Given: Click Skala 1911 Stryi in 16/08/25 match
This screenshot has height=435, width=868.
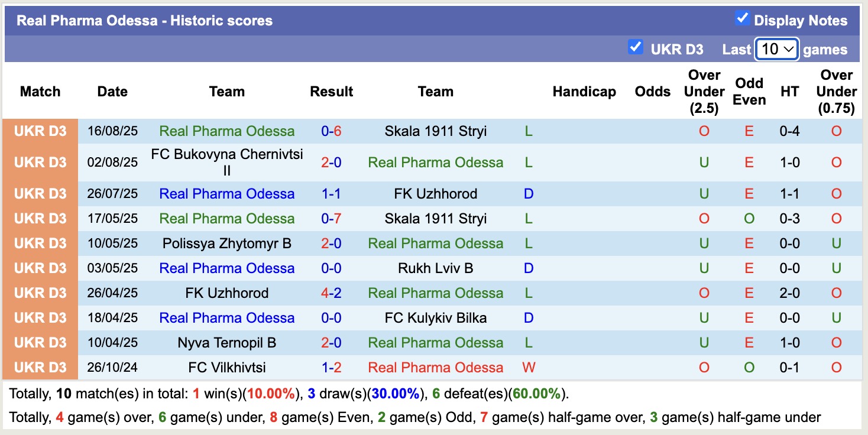Looking at the screenshot, I should (x=435, y=131).
